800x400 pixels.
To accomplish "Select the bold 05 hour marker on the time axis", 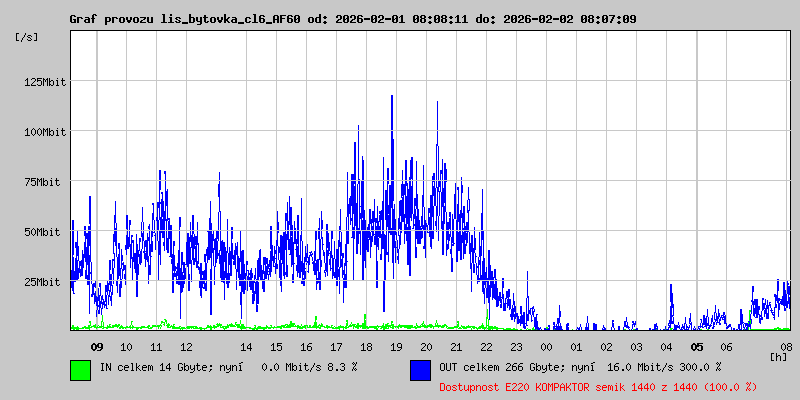I will [696, 347].
